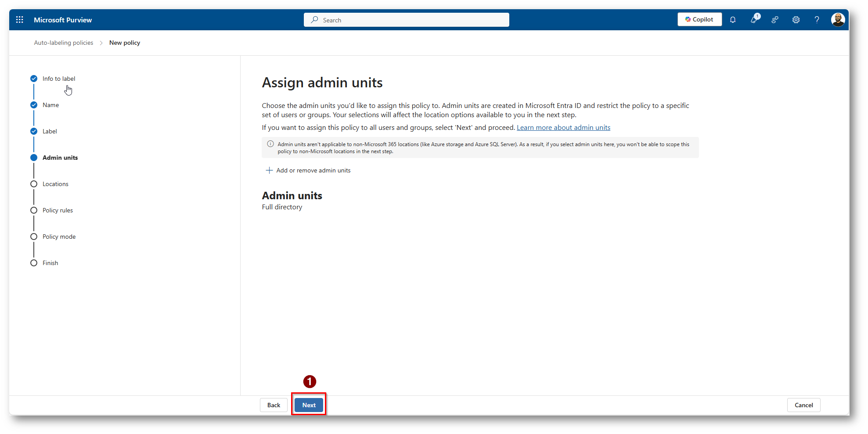Open Copilot
Screen dimensions: 868x434
(699, 19)
